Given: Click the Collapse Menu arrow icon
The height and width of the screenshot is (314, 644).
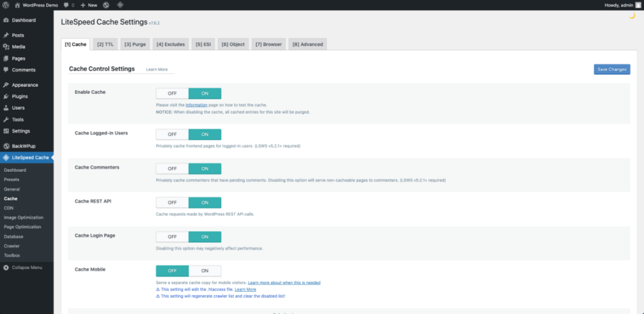Looking at the screenshot, I should (x=6, y=268).
